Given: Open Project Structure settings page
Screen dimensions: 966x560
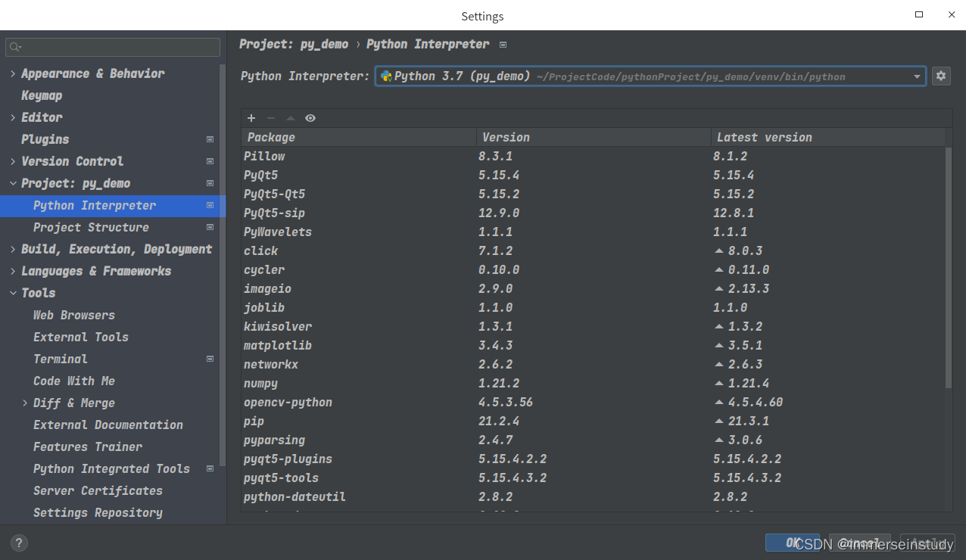Looking at the screenshot, I should tap(91, 227).
